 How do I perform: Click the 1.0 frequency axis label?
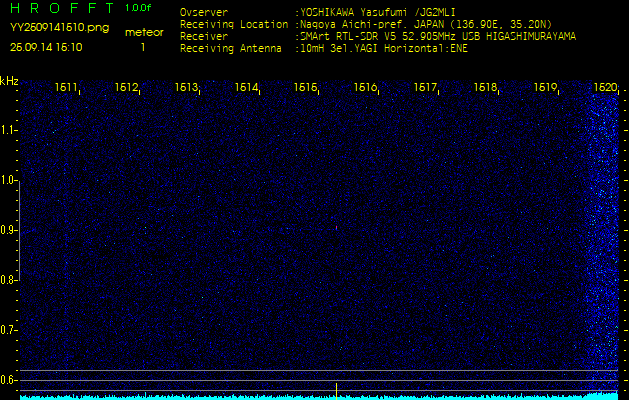point(9,180)
